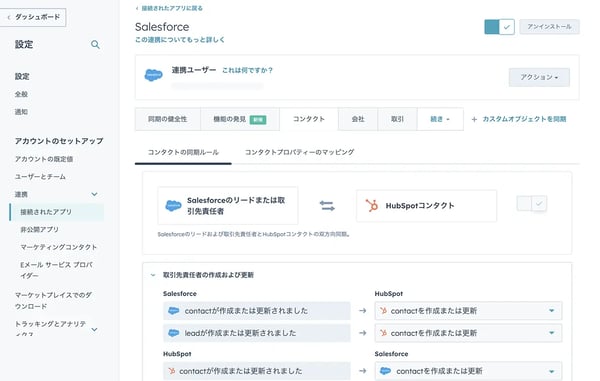Click Salesforce icon on leadが作成または更新されました row
600x381 pixels.
173,333
